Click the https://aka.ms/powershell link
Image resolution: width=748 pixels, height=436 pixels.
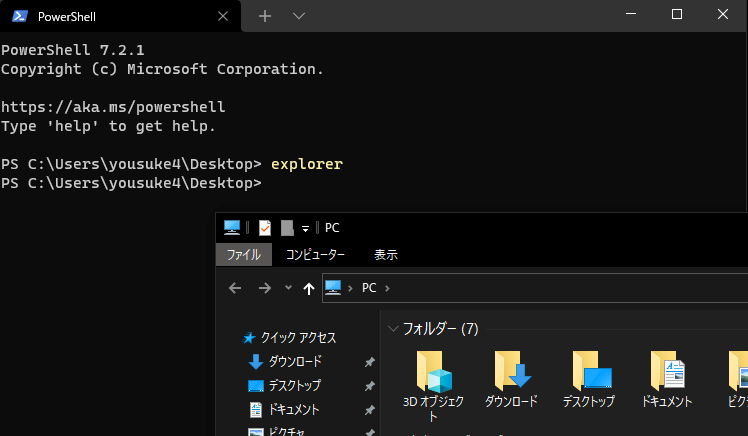pos(113,107)
